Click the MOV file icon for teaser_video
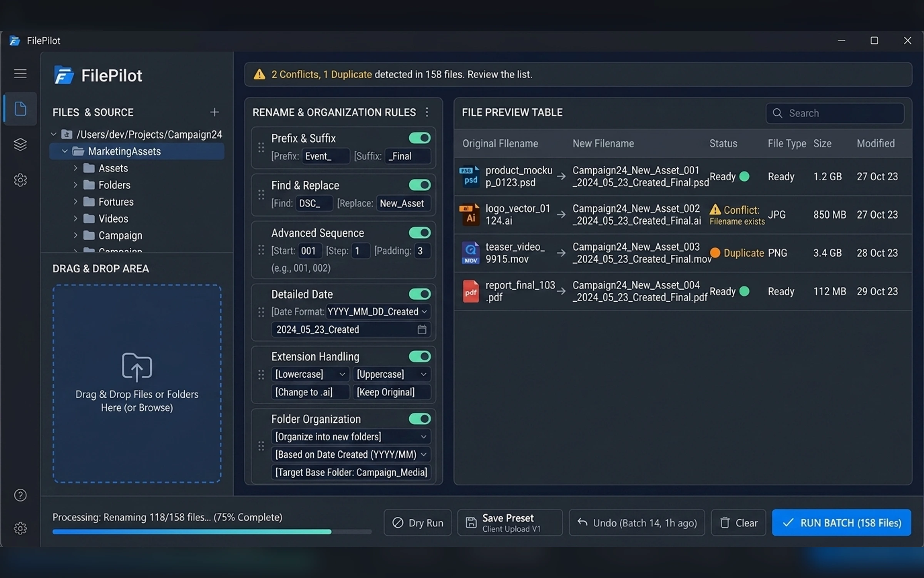 (x=470, y=253)
